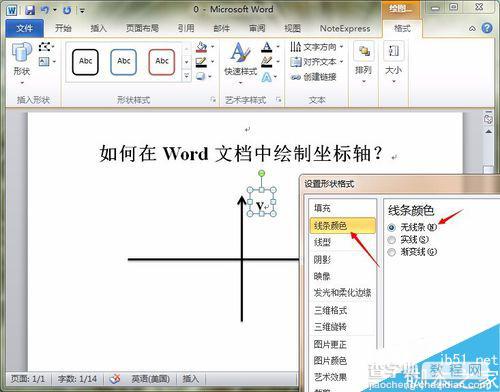
Task: Click the Shape Effects icon
Action: [201, 77]
